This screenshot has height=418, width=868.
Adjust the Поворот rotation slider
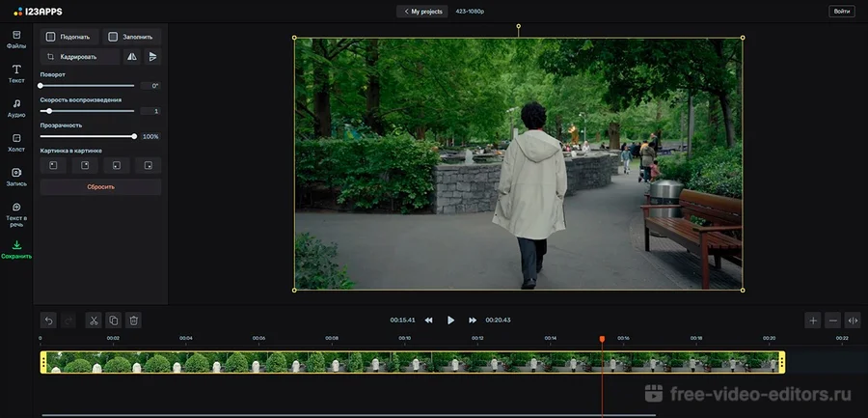(87, 86)
